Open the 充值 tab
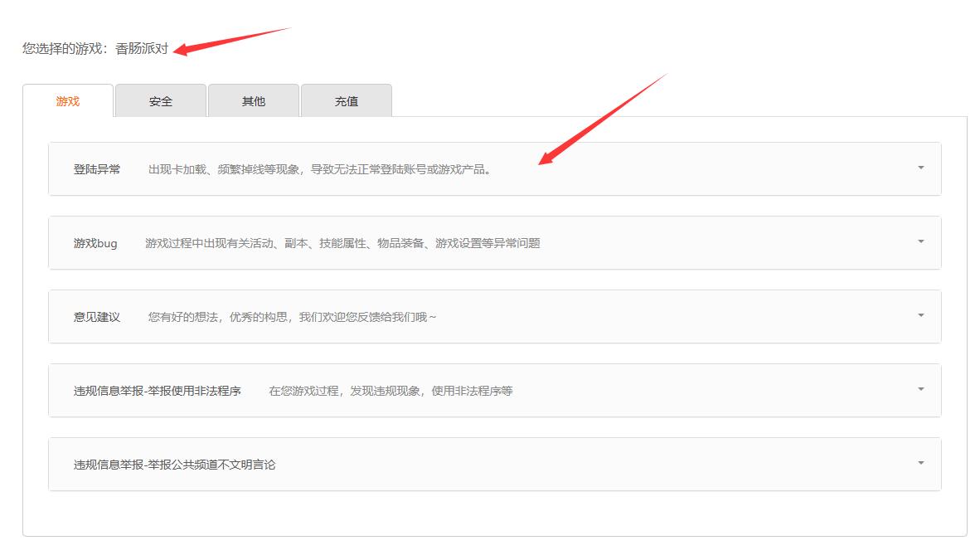 pos(347,100)
